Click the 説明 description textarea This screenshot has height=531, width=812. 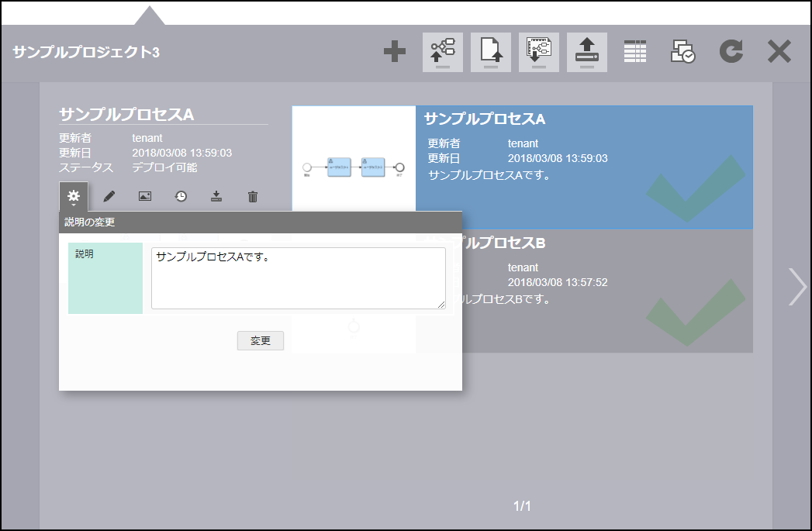[x=299, y=278]
